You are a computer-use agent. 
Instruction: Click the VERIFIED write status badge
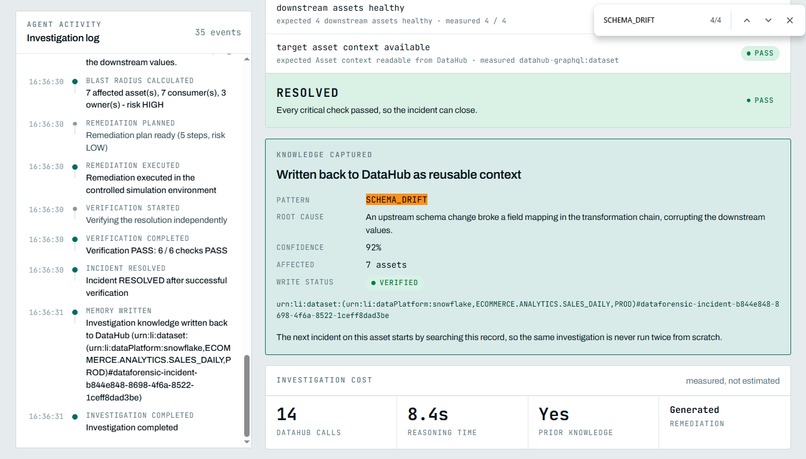[394, 283]
